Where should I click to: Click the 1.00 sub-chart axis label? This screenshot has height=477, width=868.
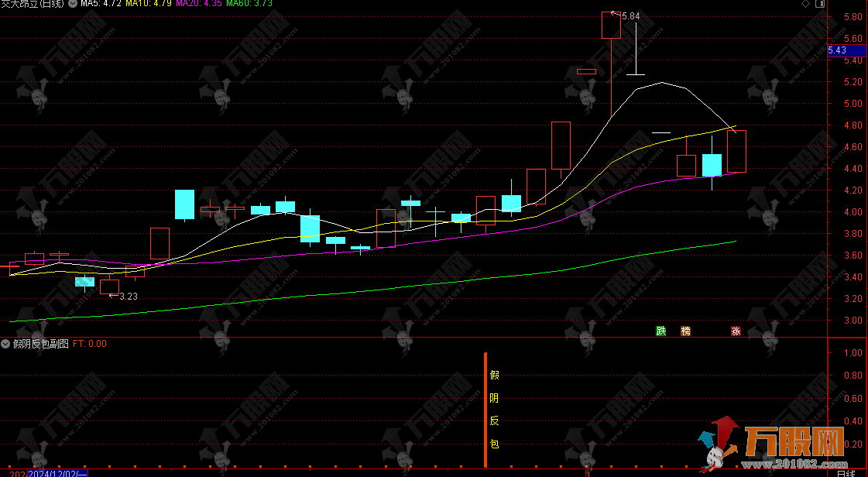pyautogui.click(x=853, y=352)
